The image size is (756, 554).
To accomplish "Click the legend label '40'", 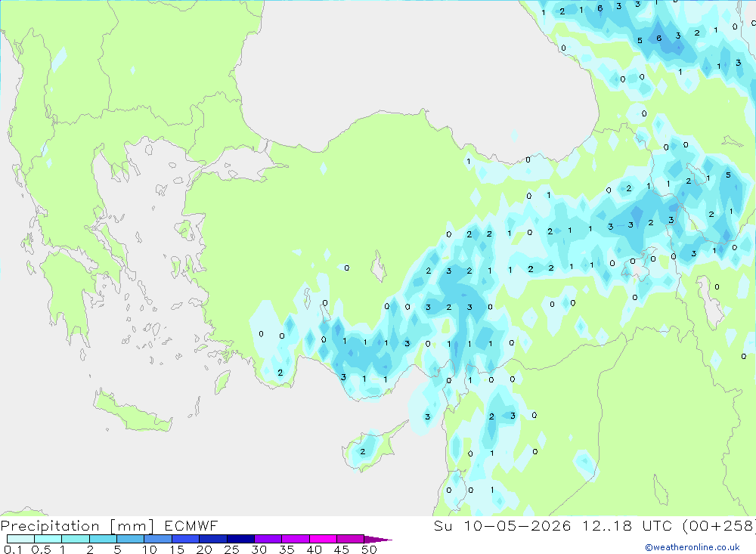I will point(314,549).
